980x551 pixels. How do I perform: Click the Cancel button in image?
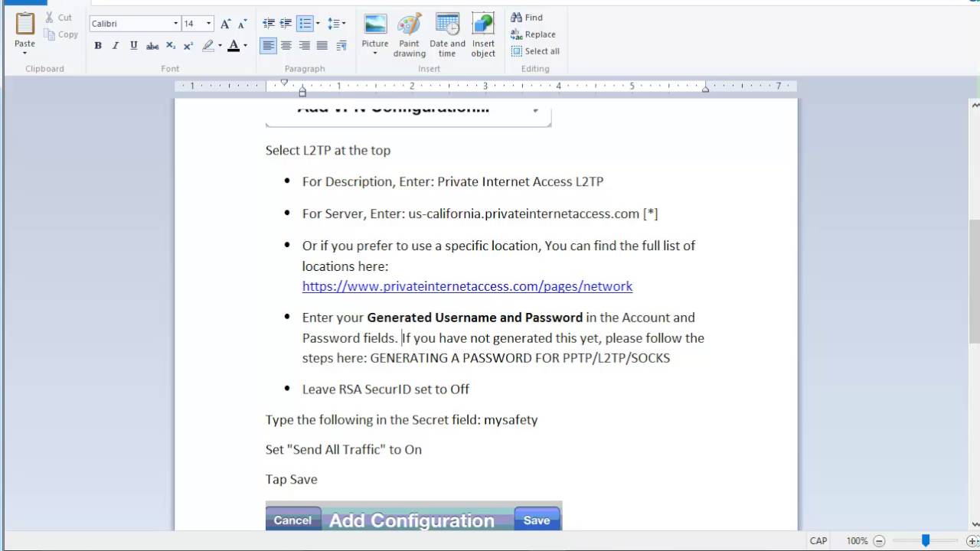pos(292,520)
